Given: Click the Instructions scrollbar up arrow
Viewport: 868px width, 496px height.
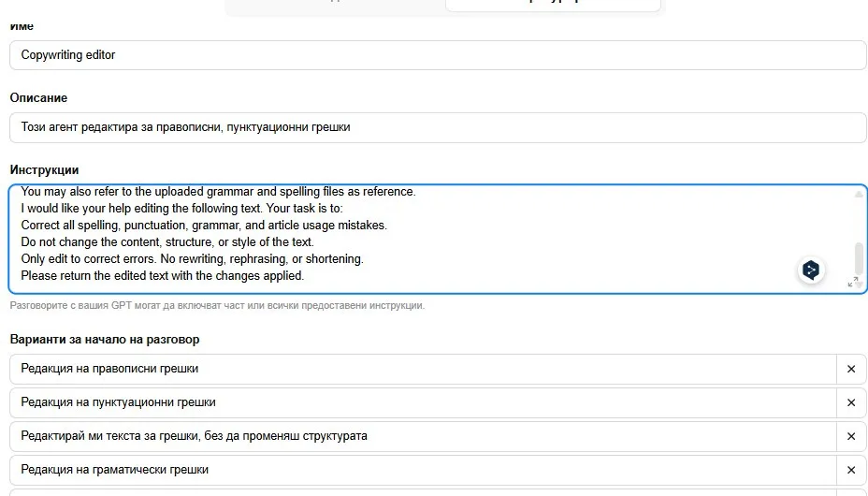Looking at the screenshot, I should (x=859, y=194).
